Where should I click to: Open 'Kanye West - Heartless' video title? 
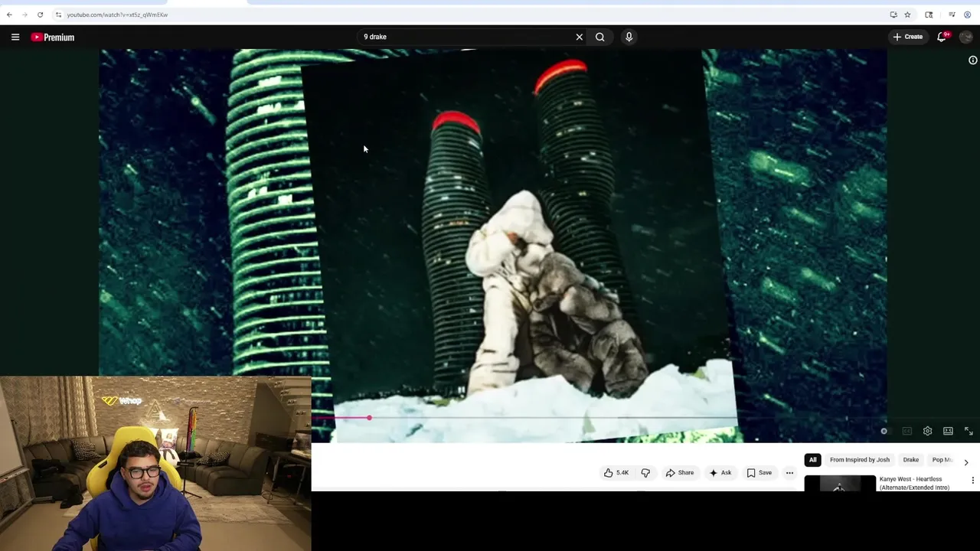914,484
